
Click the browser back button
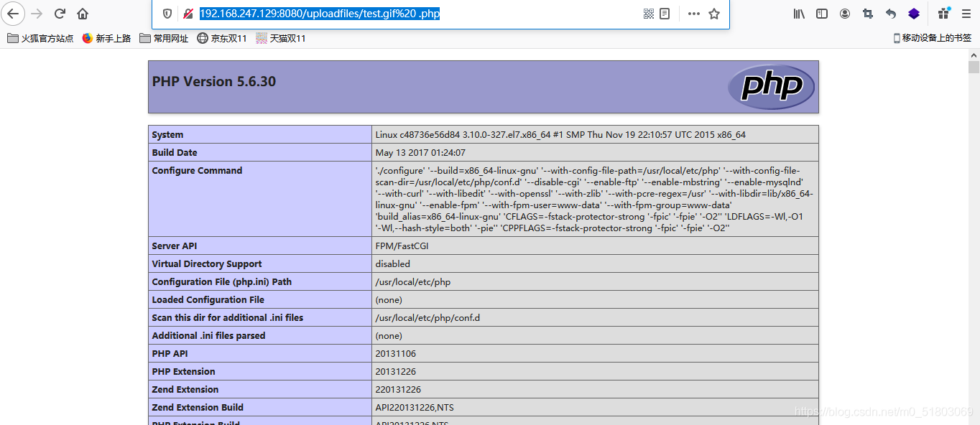pyautogui.click(x=14, y=14)
